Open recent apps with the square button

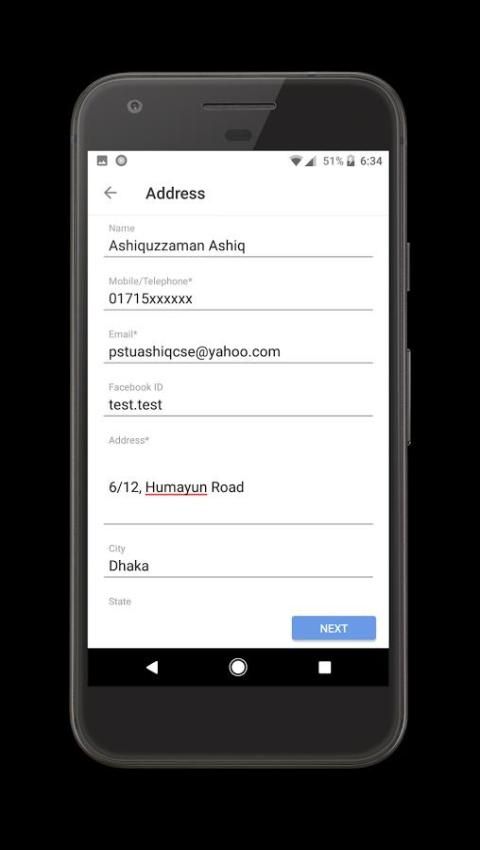tap(324, 667)
